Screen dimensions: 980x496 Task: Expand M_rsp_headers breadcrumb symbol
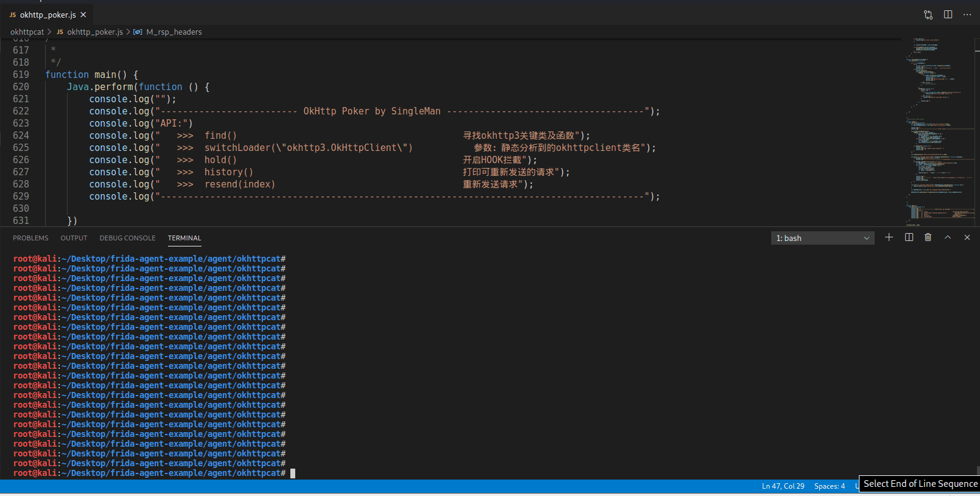pyautogui.click(x=173, y=32)
